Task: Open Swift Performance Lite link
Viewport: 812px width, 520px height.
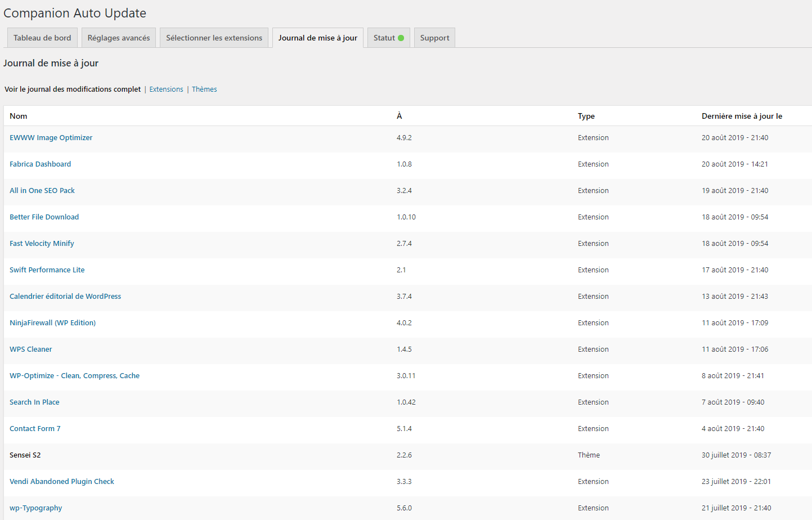Action: tap(47, 270)
